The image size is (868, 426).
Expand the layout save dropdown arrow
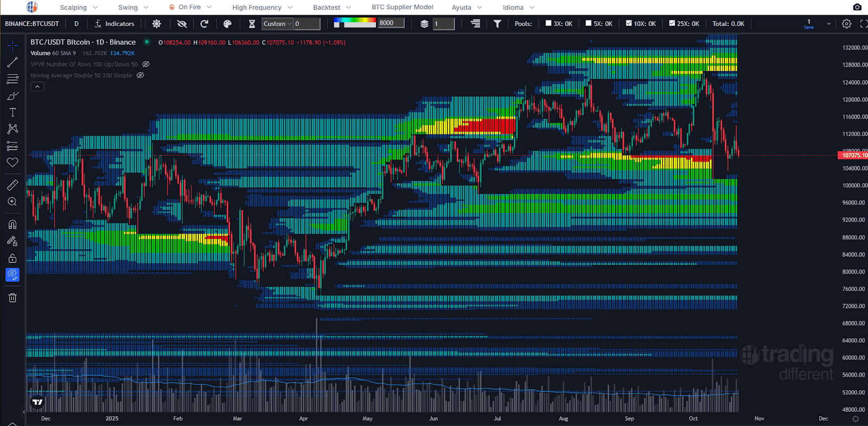(x=828, y=24)
